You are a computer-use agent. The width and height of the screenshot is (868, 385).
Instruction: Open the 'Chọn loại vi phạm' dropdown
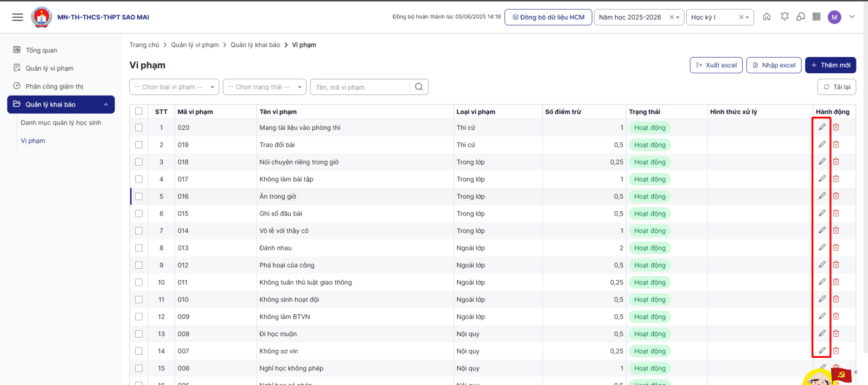click(x=174, y=87)
